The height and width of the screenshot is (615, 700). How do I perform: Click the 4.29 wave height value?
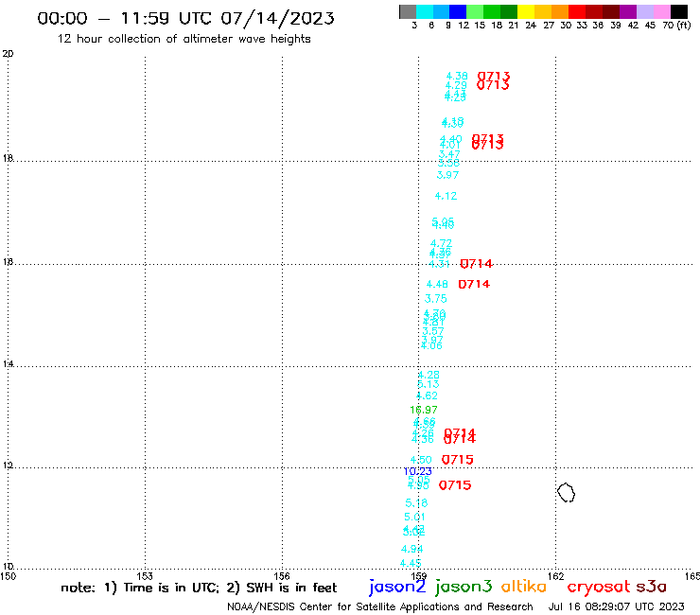[456, 85]
